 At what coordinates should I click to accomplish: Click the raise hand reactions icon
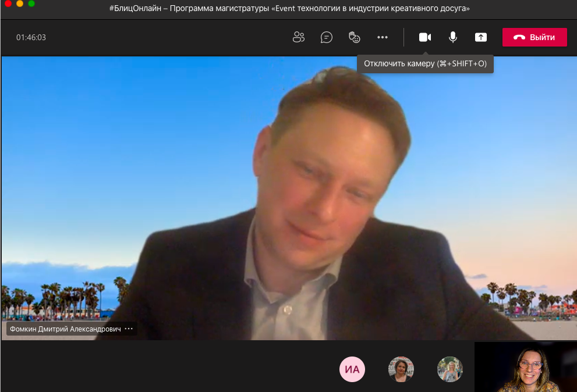click(x=354, y=37)
